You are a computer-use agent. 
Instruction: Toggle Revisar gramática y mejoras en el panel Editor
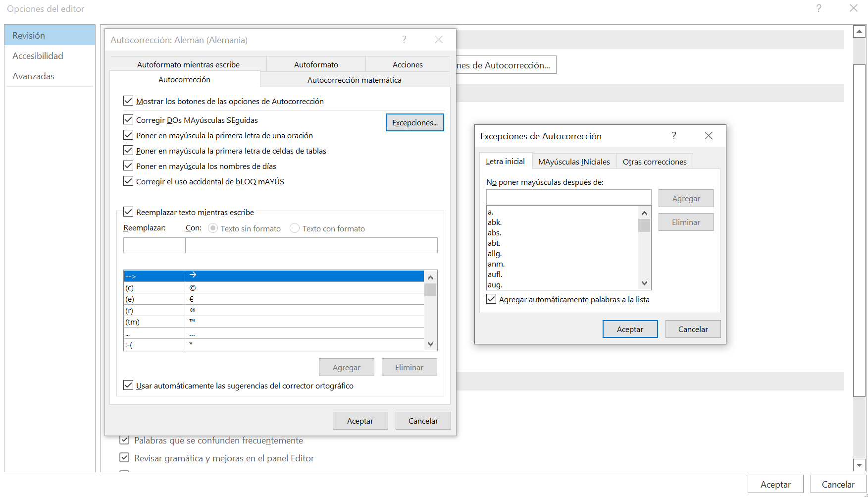pyautogui.click(x=124, y=458)
